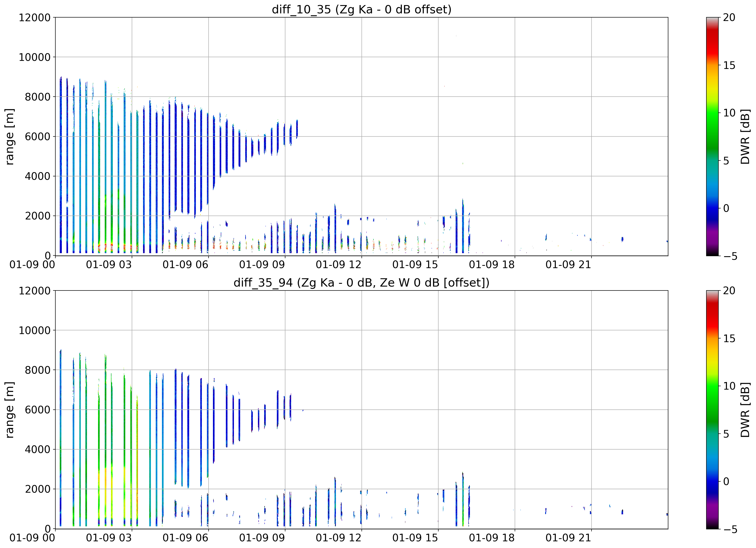The height and width of the screenshot is (548, 756).
Task: Select colorbar tick "5" on the diff_35_94 colorbar
Action: 726,434
